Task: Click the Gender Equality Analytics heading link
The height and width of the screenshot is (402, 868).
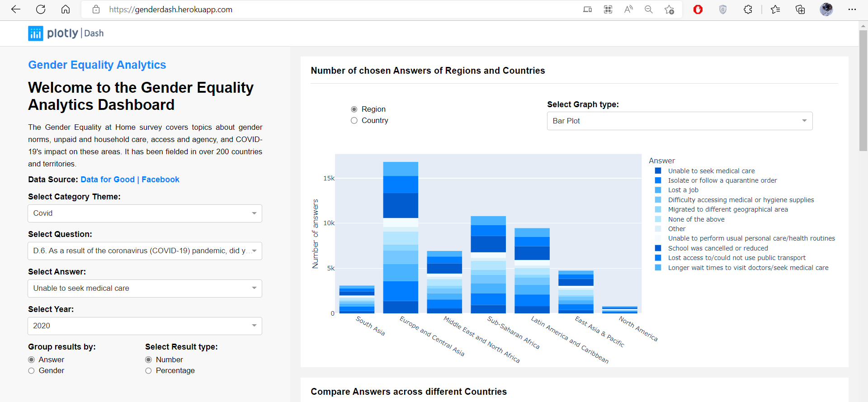Action: point(97,65)
